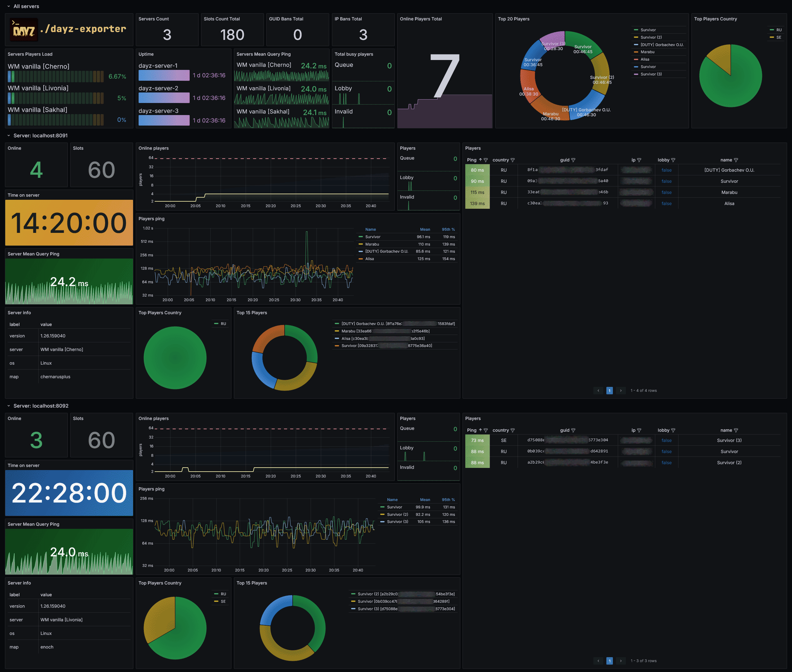The height and width of the screenshot is (672, 792).
Task: Toggle Survivor (3) series in localhost:8092 ping legend
Action: [397, 522]
